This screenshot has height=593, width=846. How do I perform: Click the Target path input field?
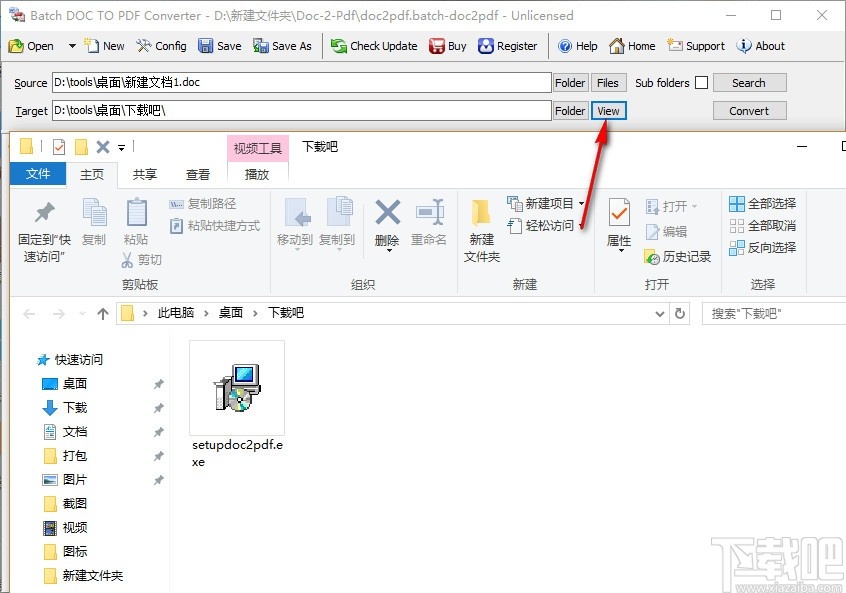(x=302, y=111)
